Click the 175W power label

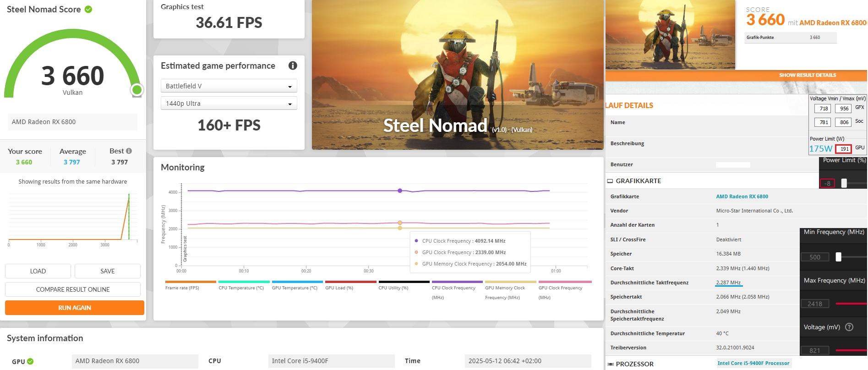point(820,149)
